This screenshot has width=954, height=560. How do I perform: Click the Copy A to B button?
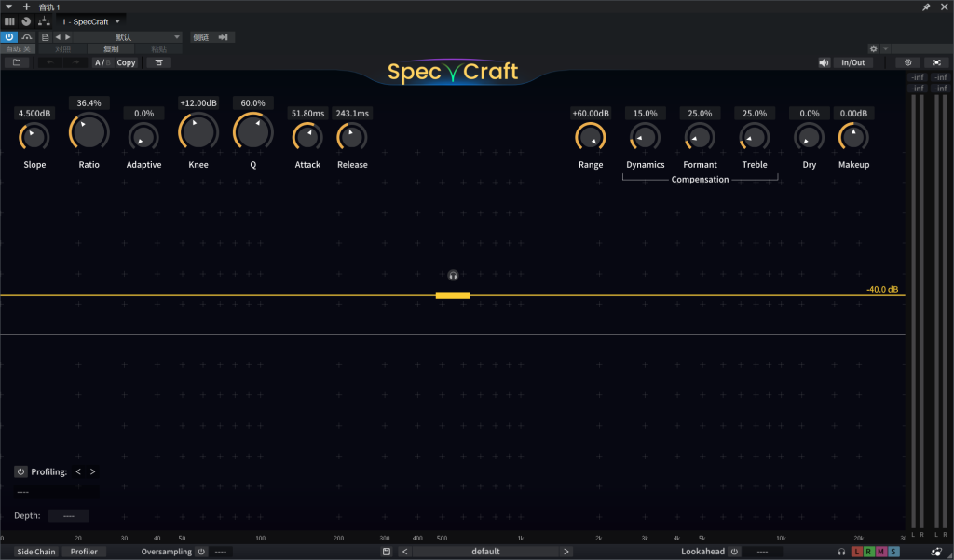coord(126,62)
